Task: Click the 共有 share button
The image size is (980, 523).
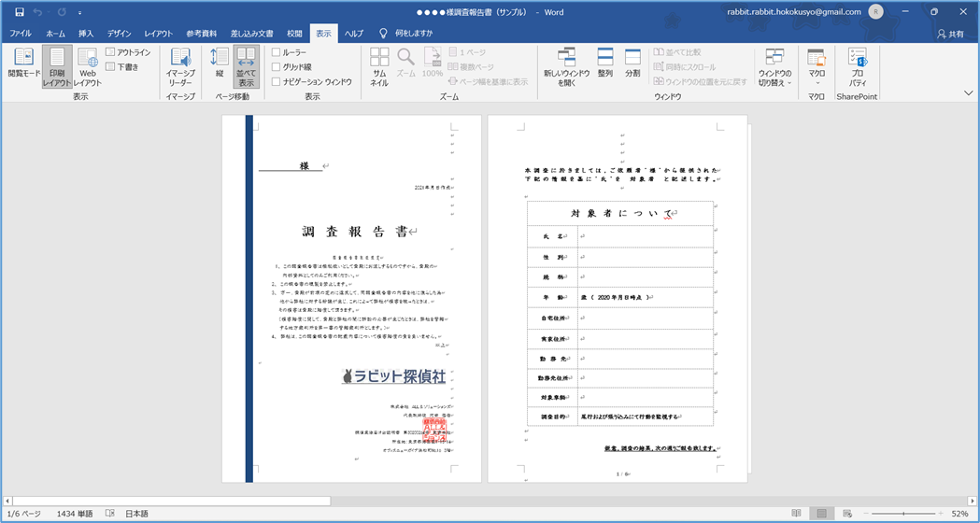Action: click(x=950, y=34)
